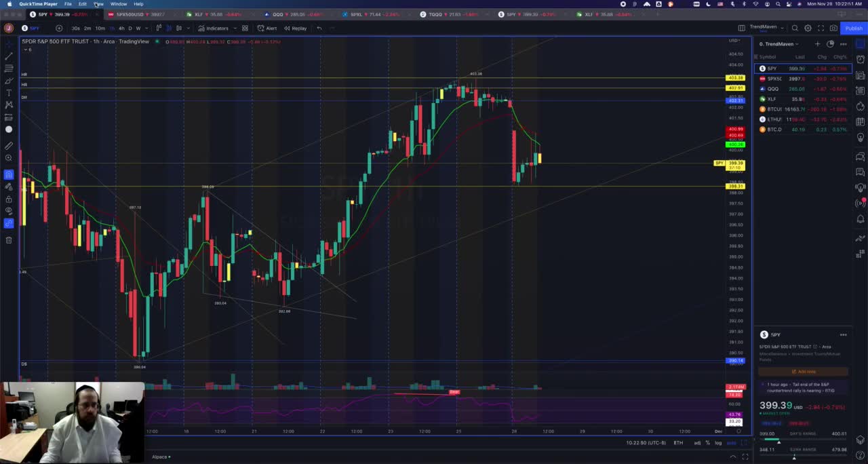Expand the 0. TrendMaven watchlist dropdown

coord(778,44)
